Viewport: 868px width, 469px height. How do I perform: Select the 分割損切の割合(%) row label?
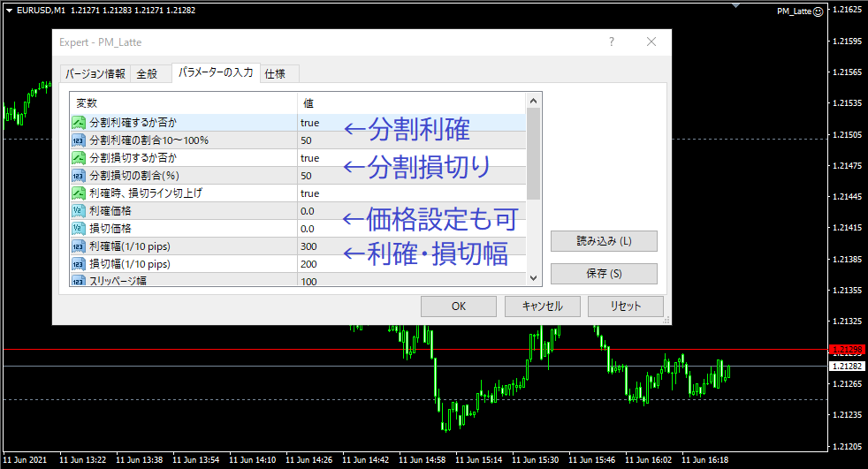(x=134, y=176)
